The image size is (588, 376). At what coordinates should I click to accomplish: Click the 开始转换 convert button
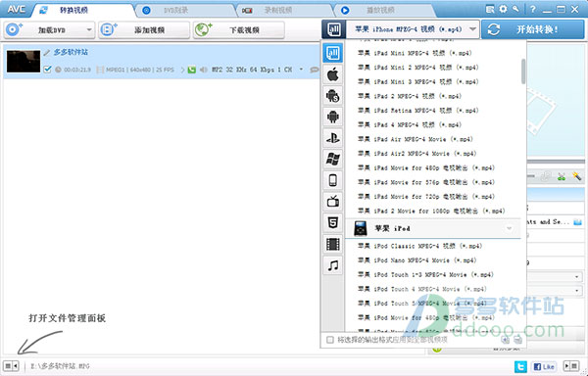[x=533, y=29]
